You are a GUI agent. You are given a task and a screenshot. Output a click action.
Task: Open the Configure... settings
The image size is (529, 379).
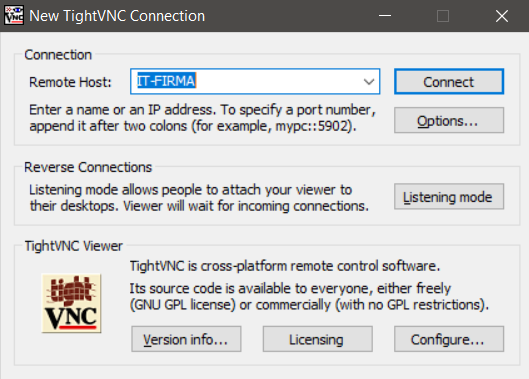pyautogui.click(x=449, y=339)
